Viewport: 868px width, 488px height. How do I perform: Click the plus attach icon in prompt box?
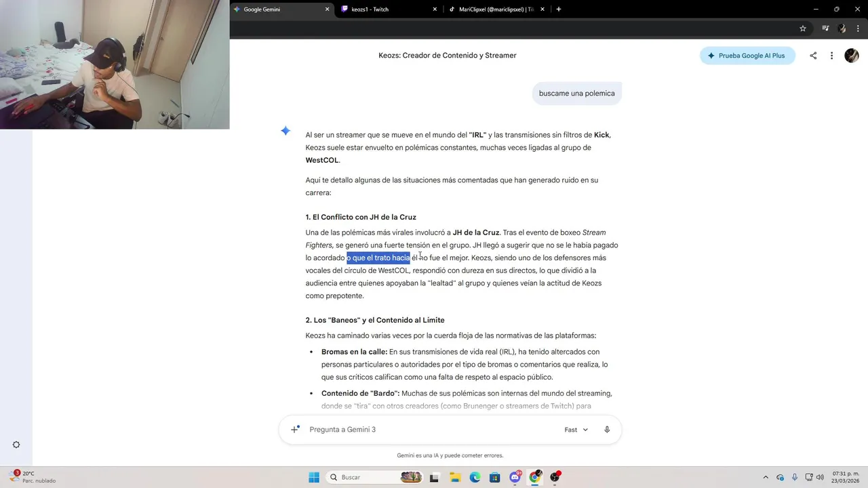[x=295, y=429]
